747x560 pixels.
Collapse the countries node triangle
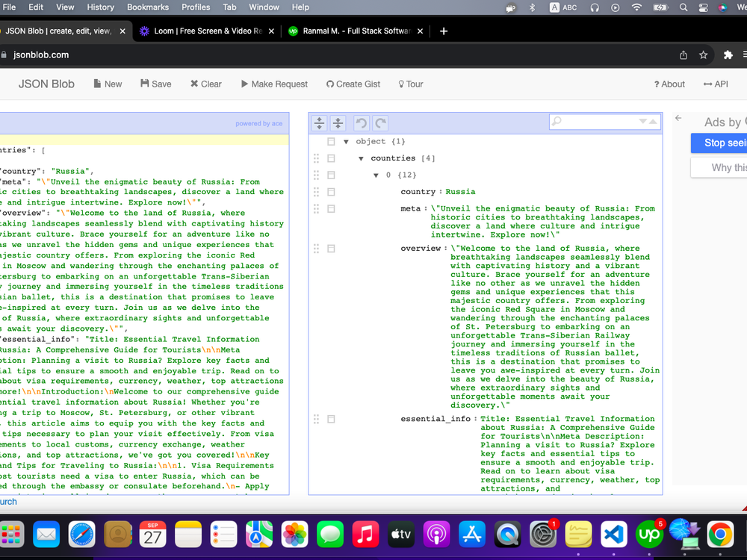tap(362, 158)
